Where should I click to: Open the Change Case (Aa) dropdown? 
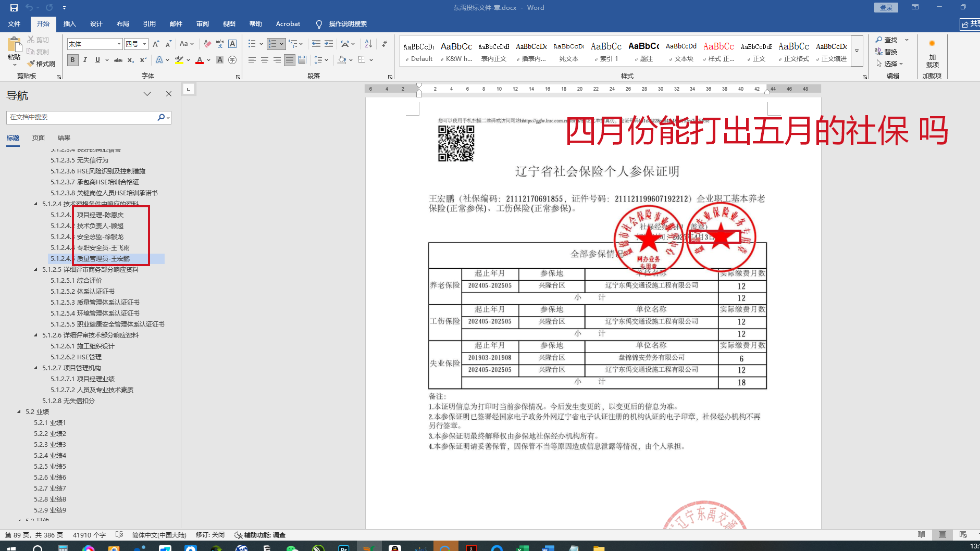pos(187,44)
